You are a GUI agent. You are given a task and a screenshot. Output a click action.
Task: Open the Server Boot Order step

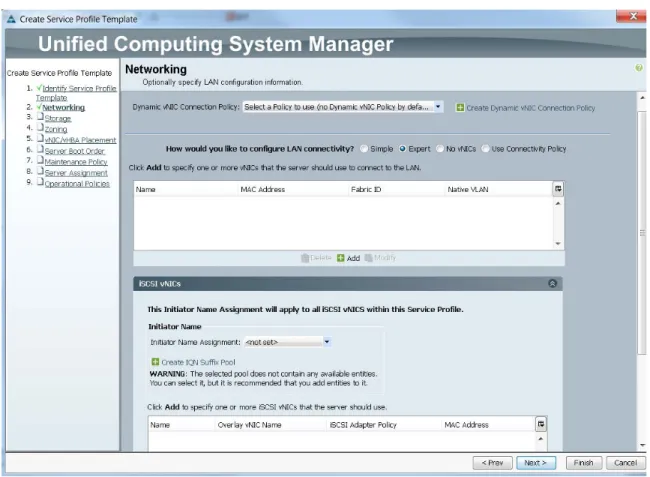click(x=75, y=151)
